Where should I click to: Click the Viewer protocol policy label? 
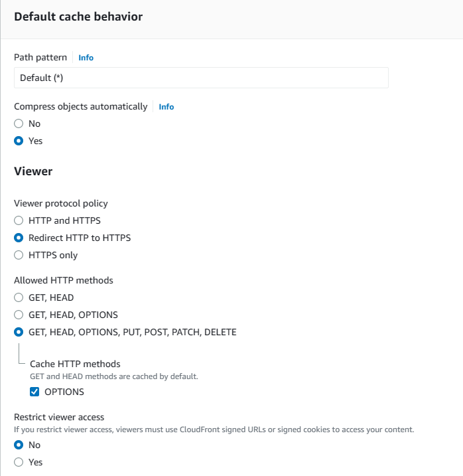(60, 203)
